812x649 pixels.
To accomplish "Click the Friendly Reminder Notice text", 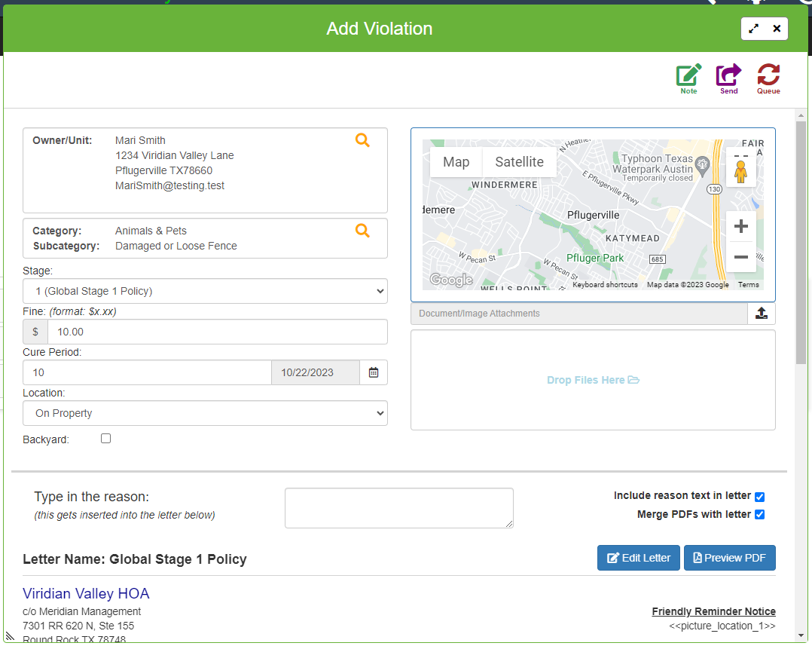I will click(x=713, y=611).
